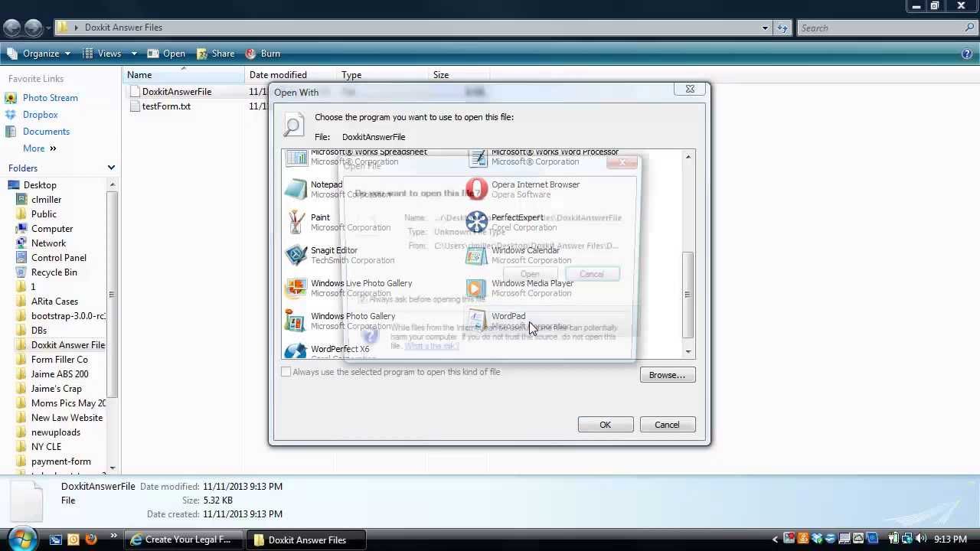Click the program list scrollbar thumb
The image size is (980, 551).
coord(688,295)
